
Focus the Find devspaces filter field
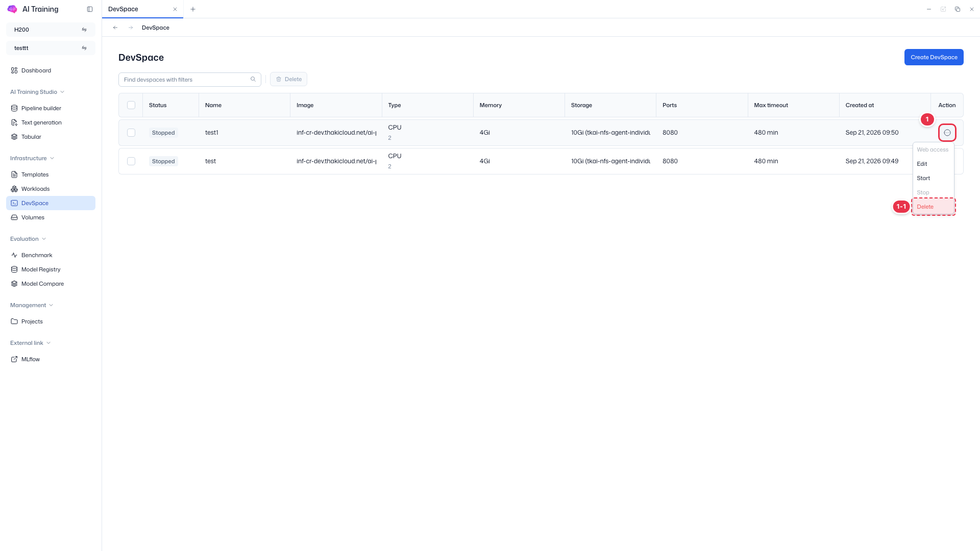coord(190,80)
